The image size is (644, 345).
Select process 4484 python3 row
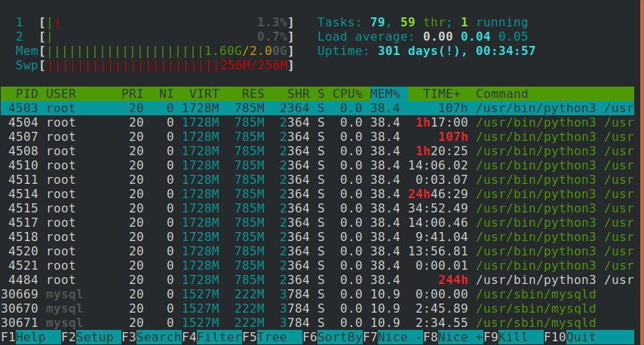317,279
